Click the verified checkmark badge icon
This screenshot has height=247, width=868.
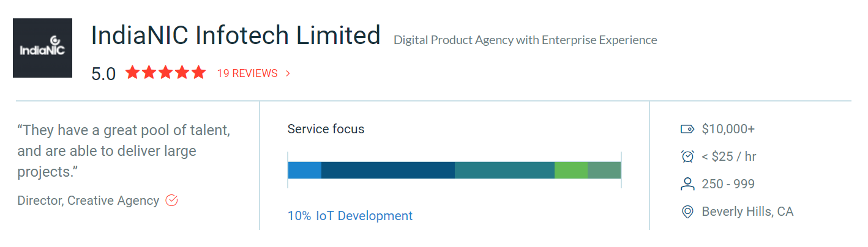(172, 201)
